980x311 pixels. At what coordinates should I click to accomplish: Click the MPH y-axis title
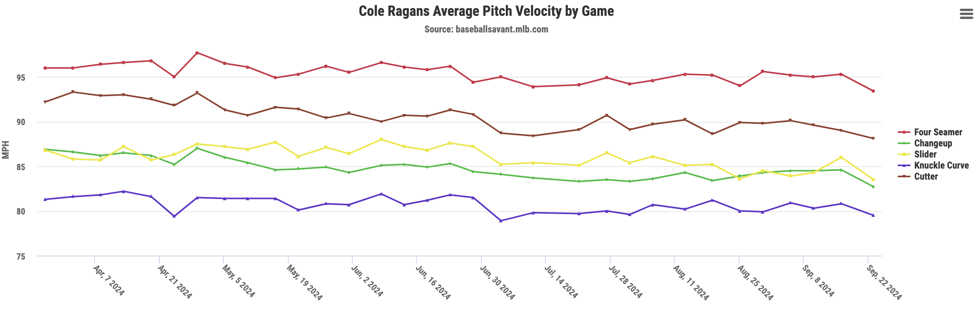click(6, 150)
